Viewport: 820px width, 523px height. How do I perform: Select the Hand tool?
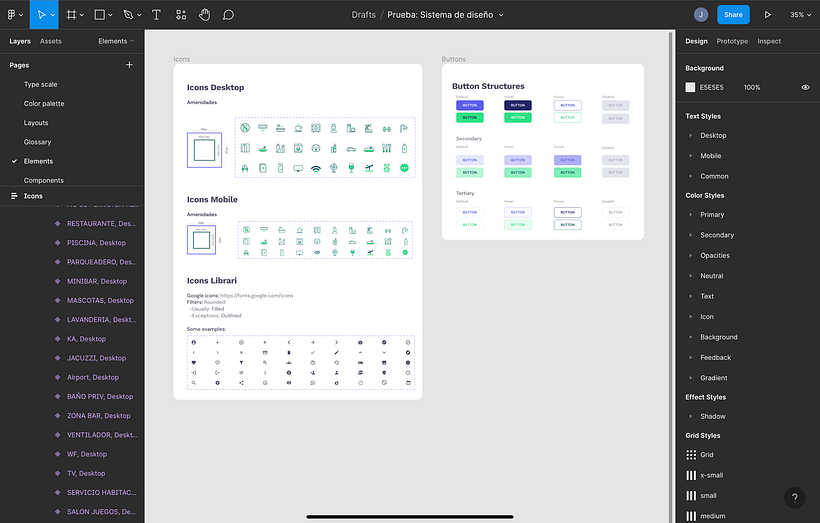tap(204, 15)
